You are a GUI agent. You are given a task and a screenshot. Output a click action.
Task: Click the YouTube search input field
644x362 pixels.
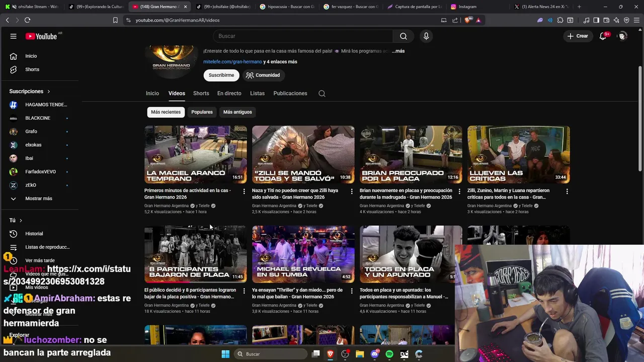coord(303,36)
